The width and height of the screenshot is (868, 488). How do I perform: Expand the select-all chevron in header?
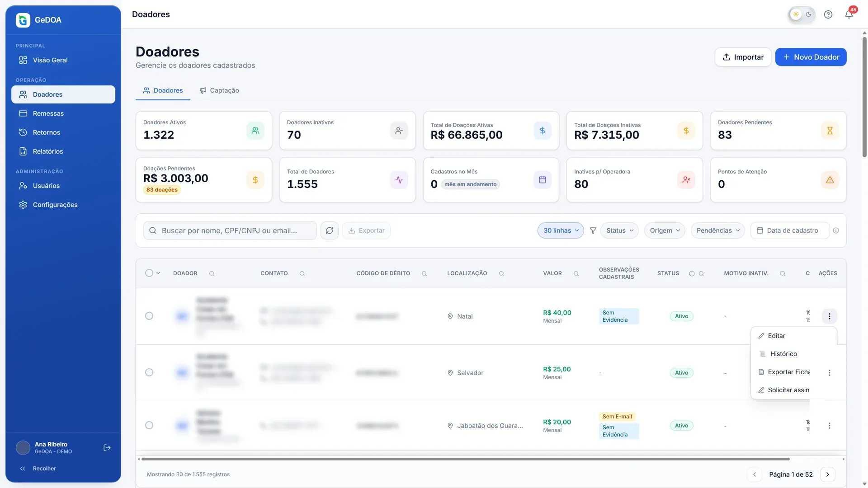click(x=158, y=273)
